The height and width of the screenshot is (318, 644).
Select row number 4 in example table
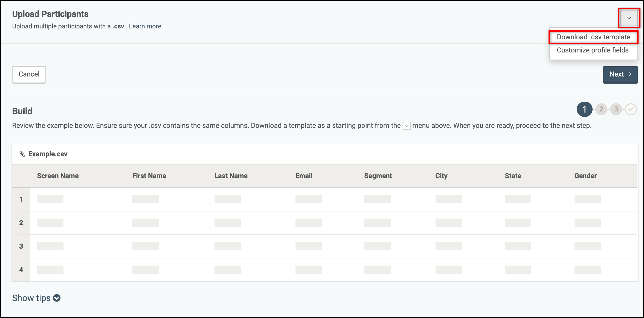point(21,270)
